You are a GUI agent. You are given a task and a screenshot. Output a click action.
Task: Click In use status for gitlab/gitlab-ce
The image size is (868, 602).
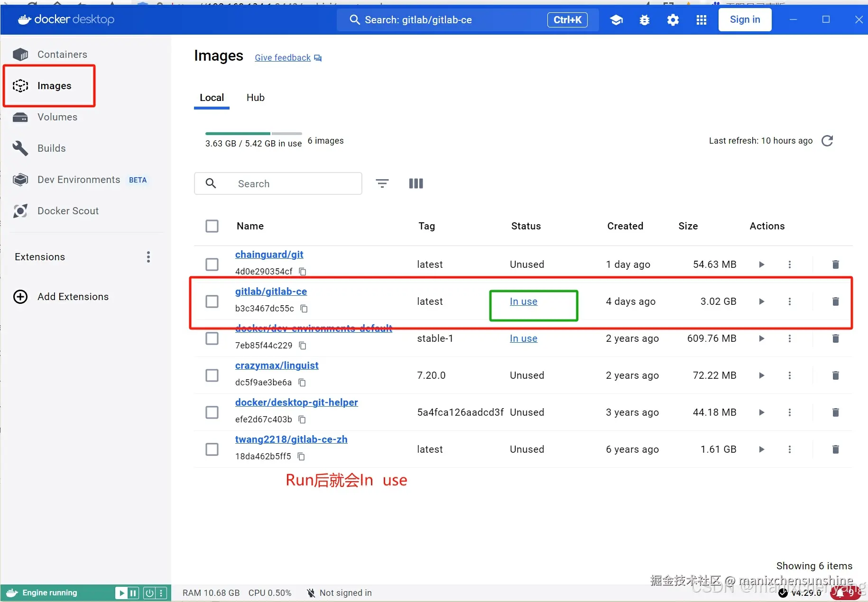pyautogui.click(x=523, y=301)
